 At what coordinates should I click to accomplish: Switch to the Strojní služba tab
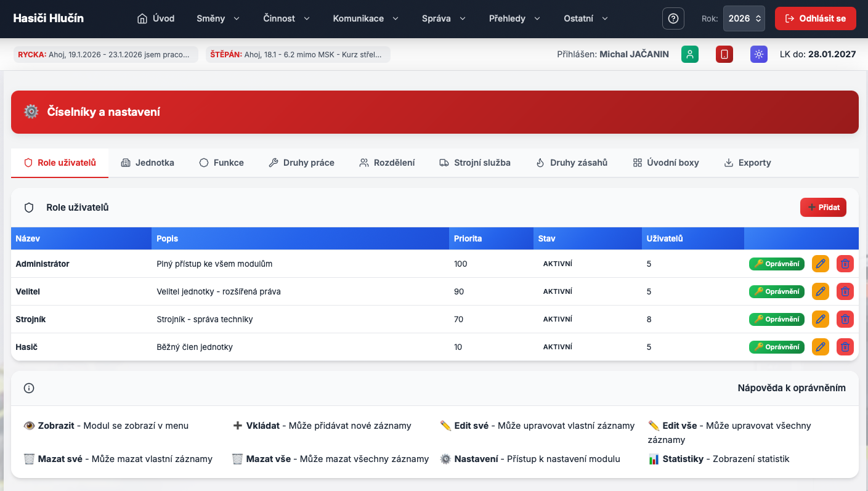(x=474, y=163)
